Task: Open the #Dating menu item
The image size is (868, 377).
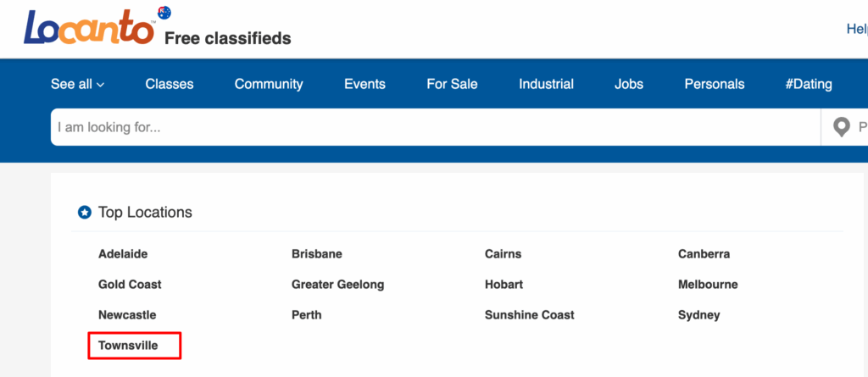Action: coord(809,84)
